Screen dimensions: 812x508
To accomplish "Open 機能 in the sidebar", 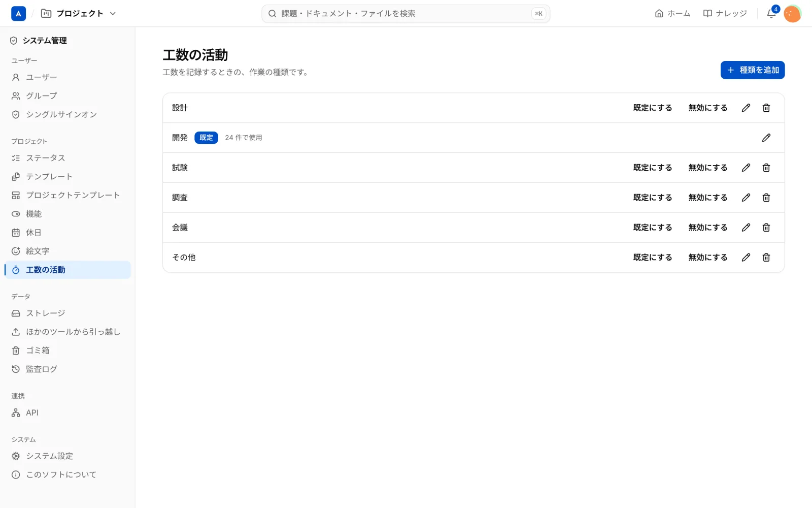I will point(67,214).
